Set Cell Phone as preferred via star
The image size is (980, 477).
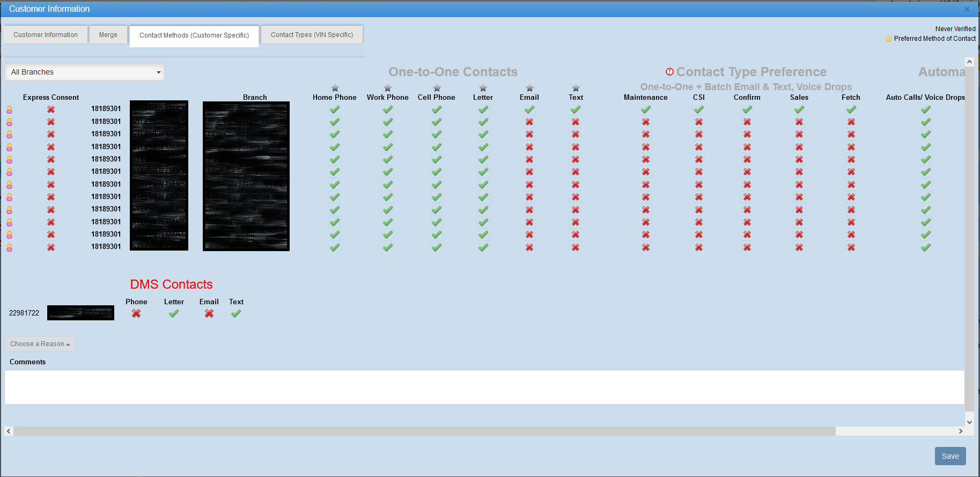(437, 88)
